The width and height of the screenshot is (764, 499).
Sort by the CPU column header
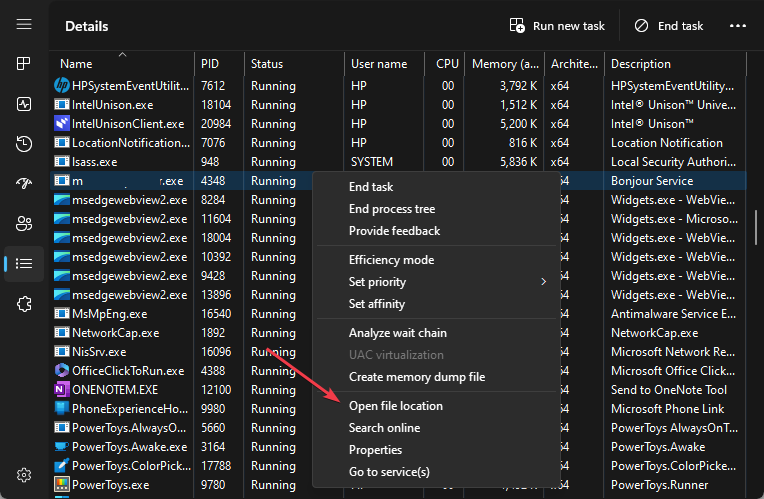(x=444, y=63)
